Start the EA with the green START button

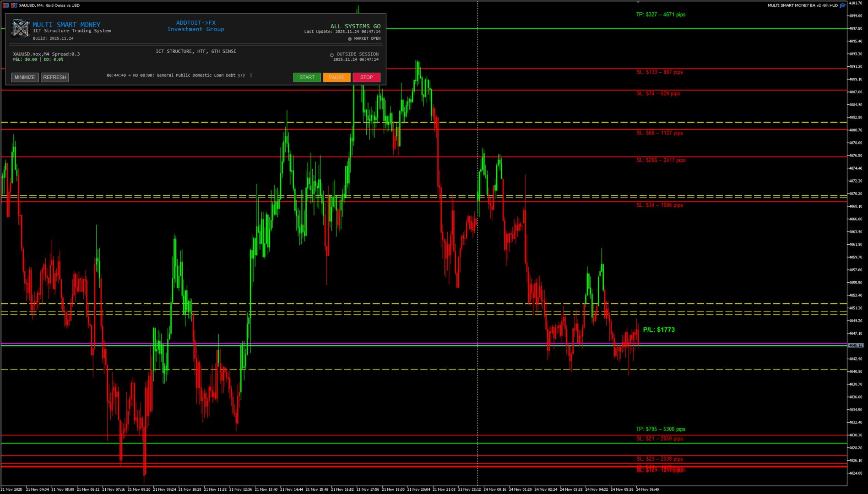(x=307, y=77)
